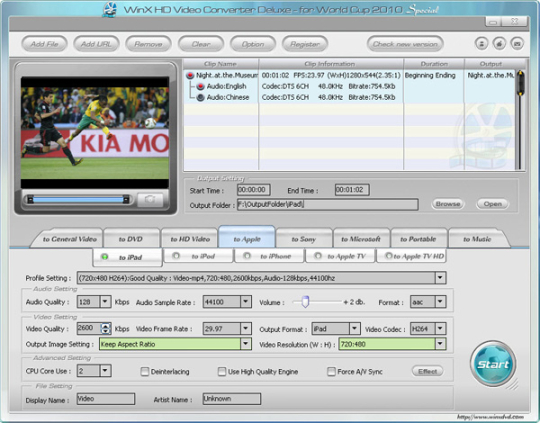
Task: Click the Output Folder path field
Action: click(328, 205)
